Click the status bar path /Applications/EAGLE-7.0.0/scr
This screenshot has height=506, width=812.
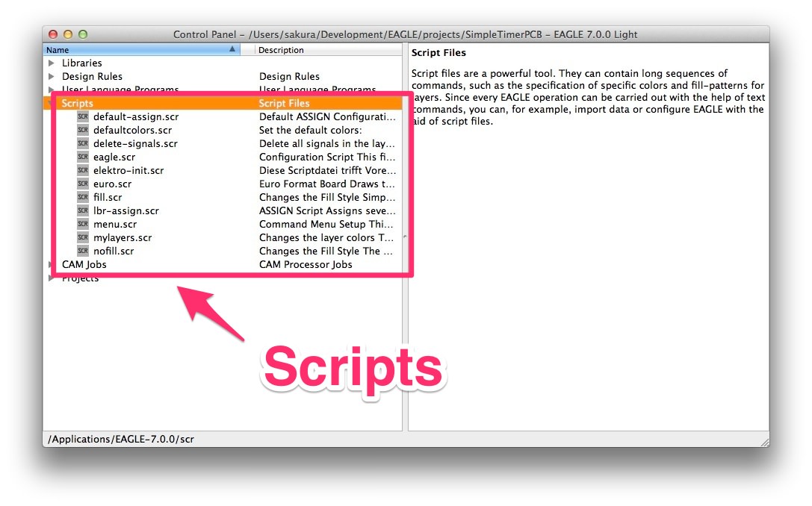(x=121, y=440)
